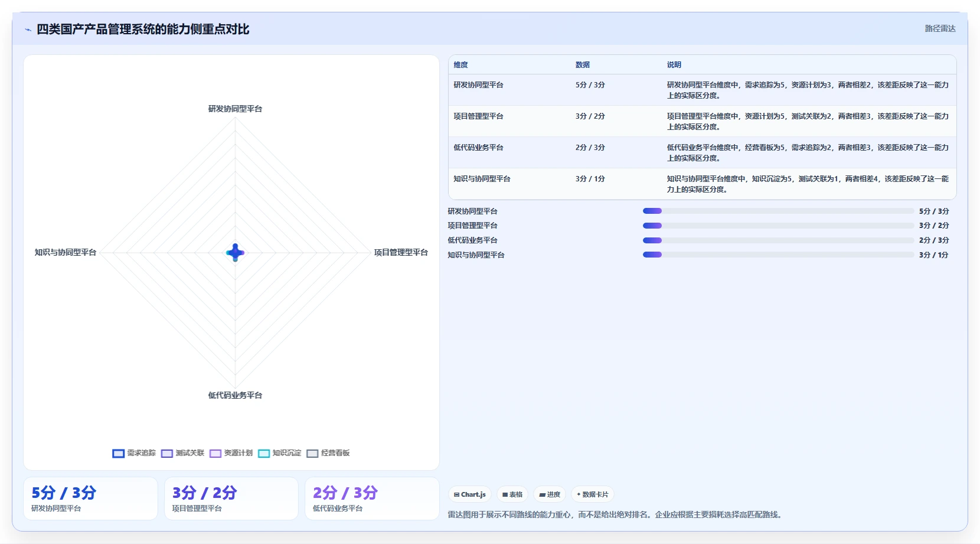Click the 表格 tag
The image size is (980, 544).
pos(512,494)
